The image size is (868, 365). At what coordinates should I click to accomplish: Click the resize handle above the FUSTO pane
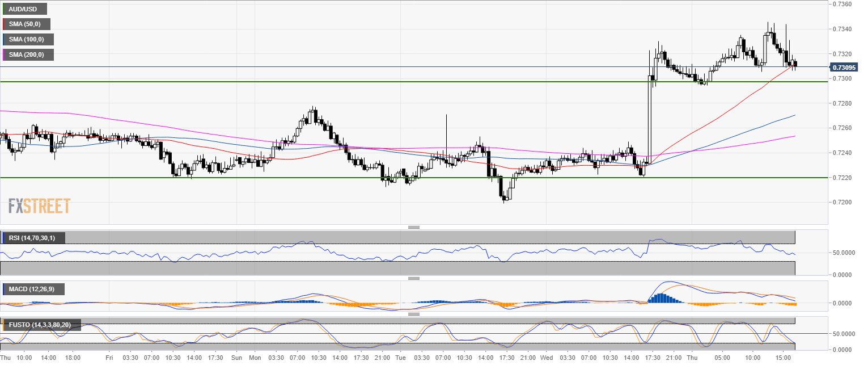pyautogui.click(x=413, y=314)
